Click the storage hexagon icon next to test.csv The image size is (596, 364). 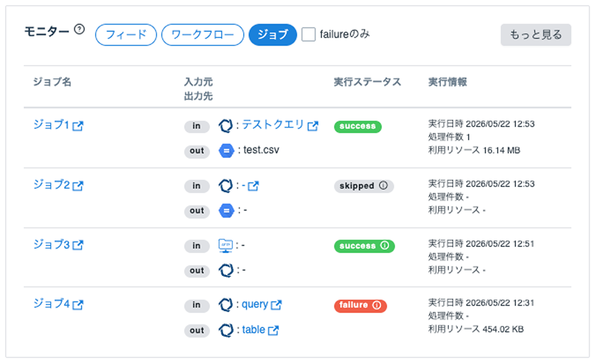tap(226, 151)
